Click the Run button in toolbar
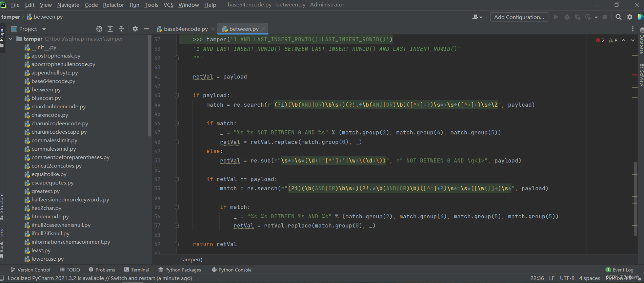Viewport: 644px width, 283px height. 556,17
